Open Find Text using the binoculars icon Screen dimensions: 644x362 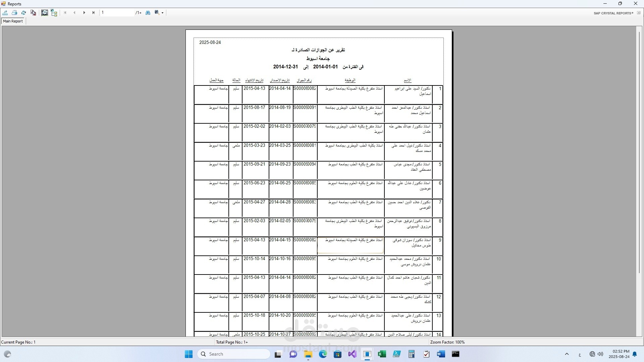148,13
